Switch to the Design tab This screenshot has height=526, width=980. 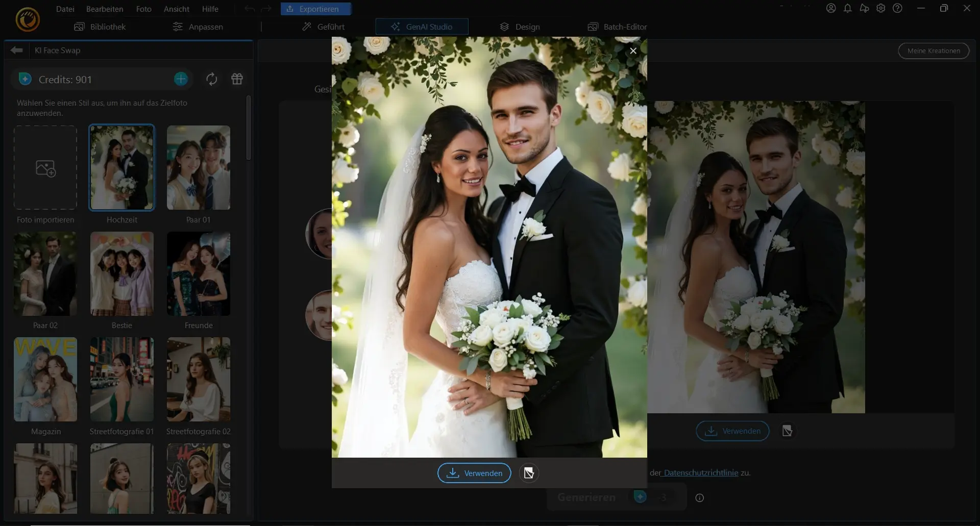(520, 27)
